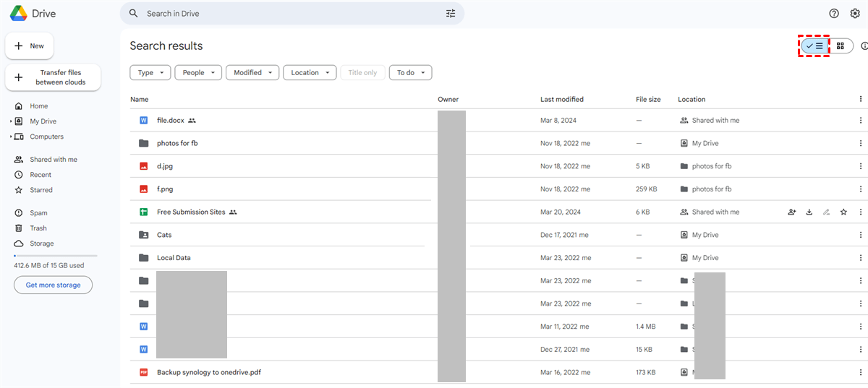Click the New button
The height and width of the screenshot is (388, 868).
coord(30,46)
